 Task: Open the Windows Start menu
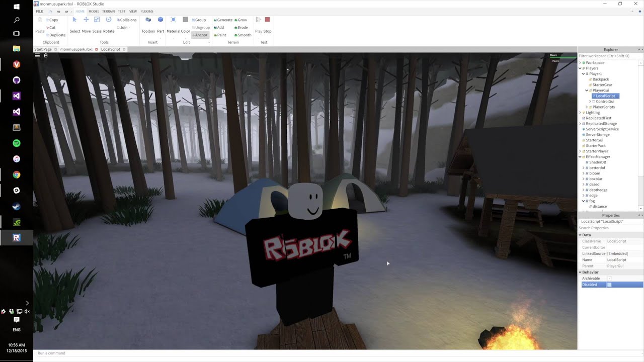tap(17, 7)
